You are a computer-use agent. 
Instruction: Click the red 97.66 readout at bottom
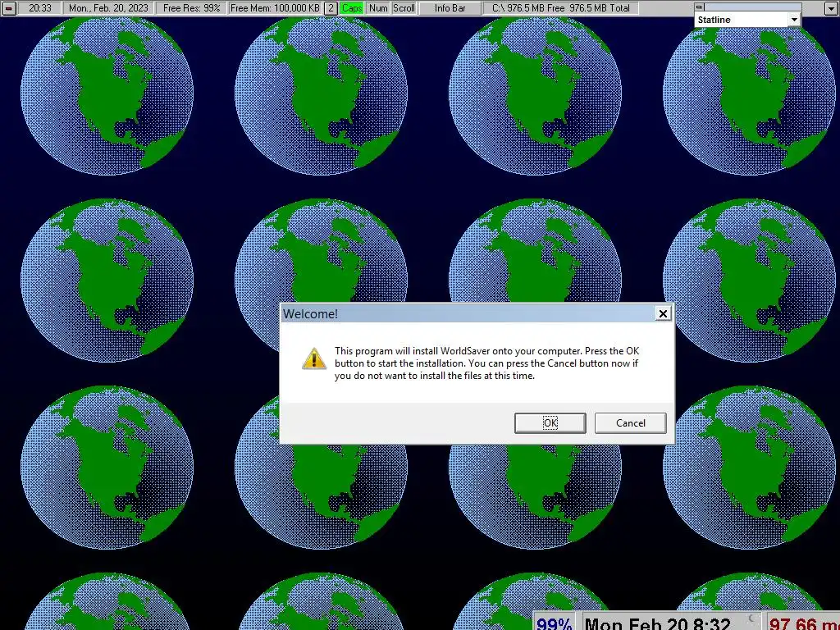pos(804,623)
